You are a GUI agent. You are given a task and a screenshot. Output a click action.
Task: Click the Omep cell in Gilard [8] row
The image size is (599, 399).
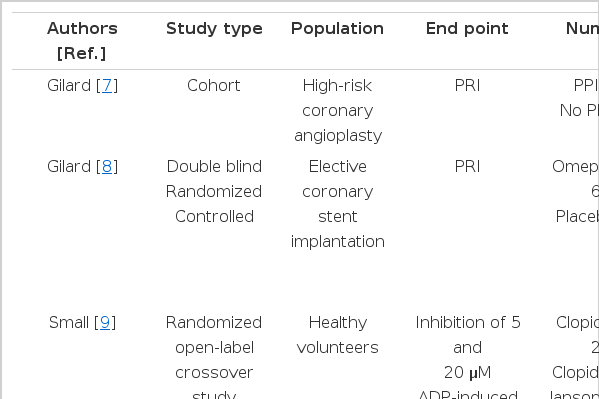[575, 167]
